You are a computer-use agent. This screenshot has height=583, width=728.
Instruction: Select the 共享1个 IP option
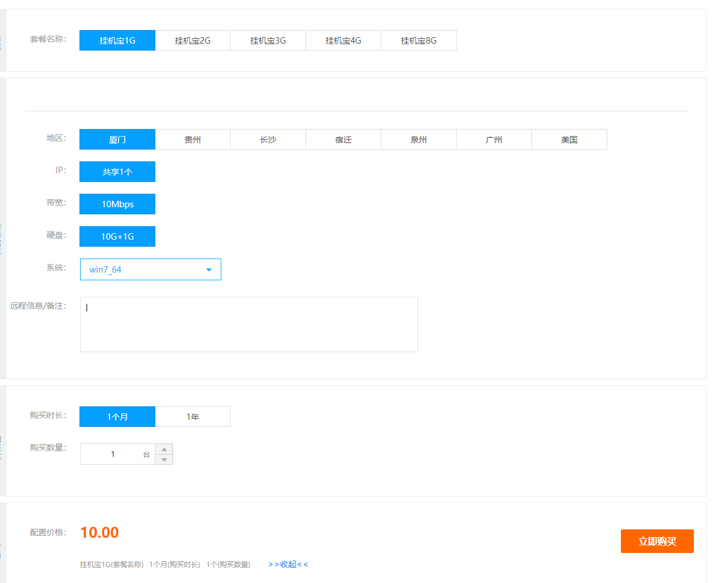click(117, 172)
